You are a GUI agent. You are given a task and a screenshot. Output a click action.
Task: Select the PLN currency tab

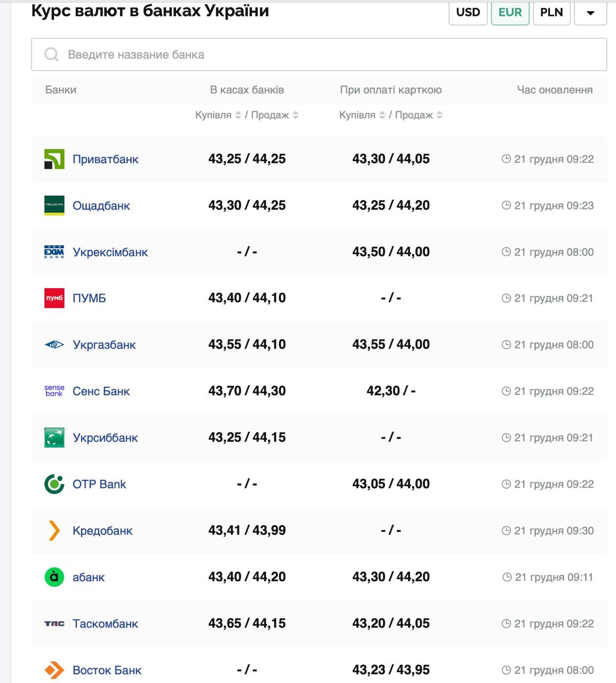551,12
